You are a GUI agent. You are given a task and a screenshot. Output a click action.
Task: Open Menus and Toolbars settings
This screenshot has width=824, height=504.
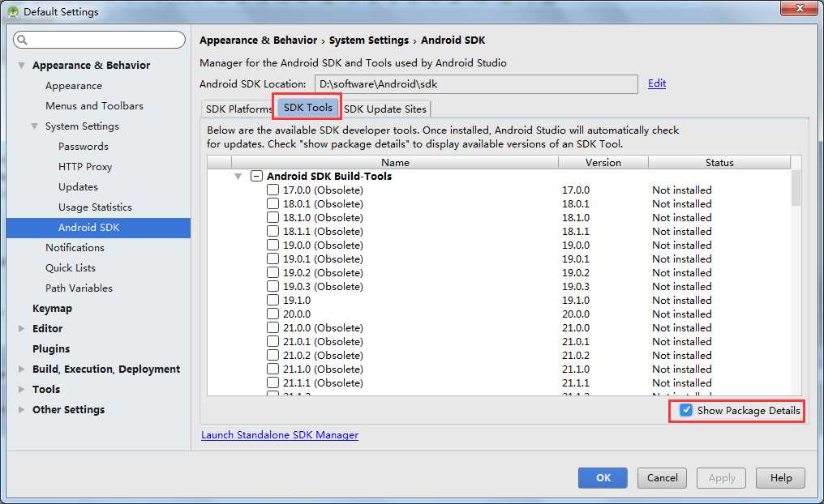click(94, 106)
